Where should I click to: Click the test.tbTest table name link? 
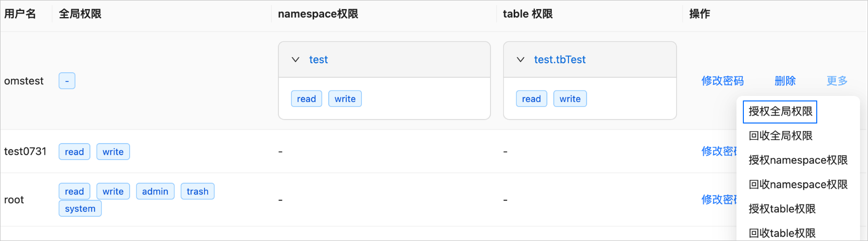tap(559, 60)
